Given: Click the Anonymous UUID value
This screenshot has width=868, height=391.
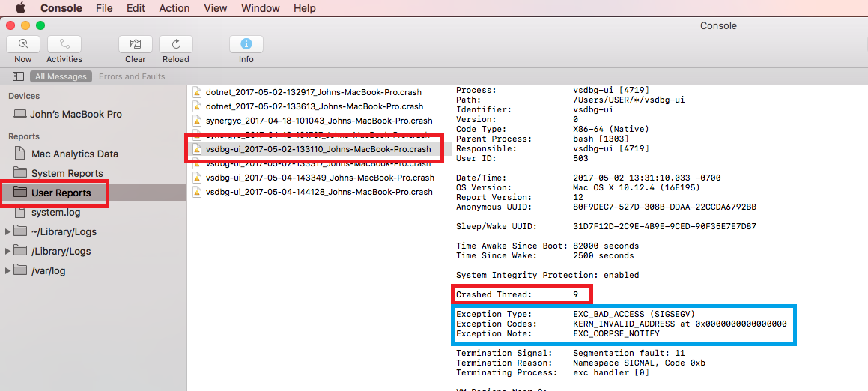Looking at the screenshot, I should [665, 207].
